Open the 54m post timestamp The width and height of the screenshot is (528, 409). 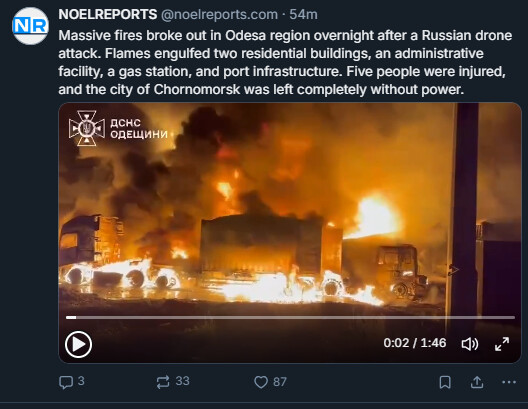(x=303, y=14)
